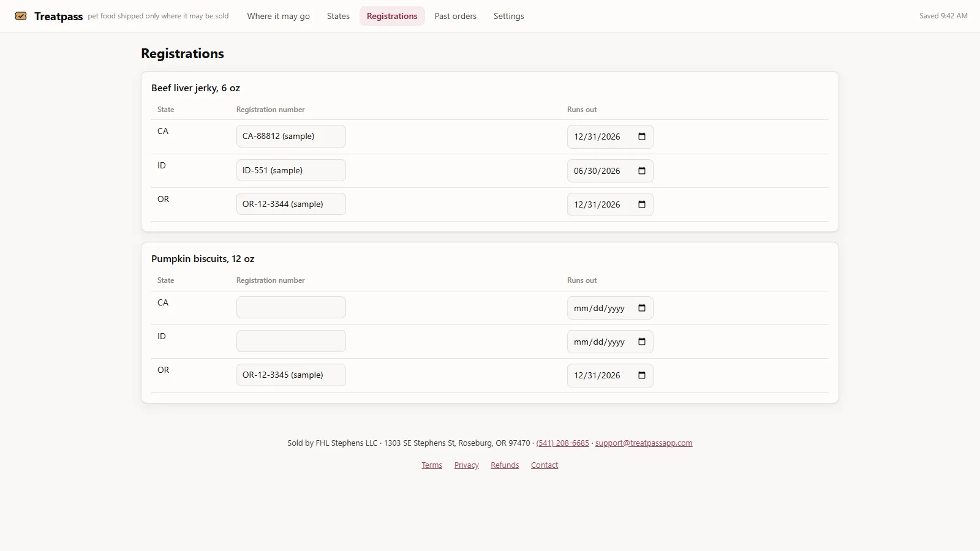Open the Contact link

(545, 465)
